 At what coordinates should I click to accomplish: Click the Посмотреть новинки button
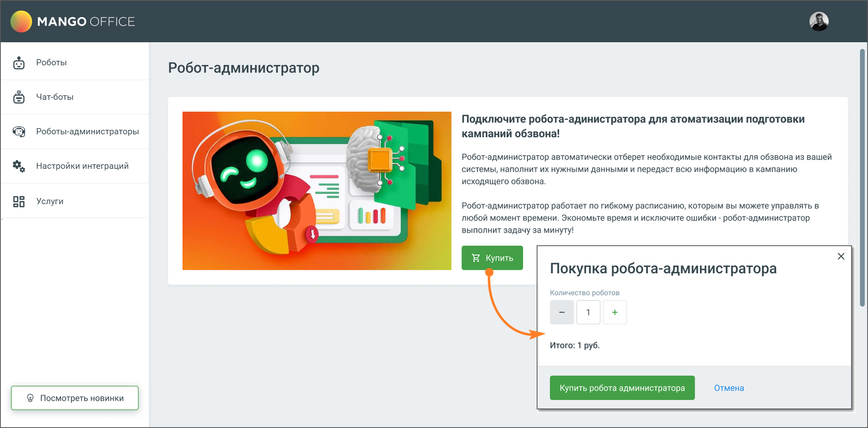pos(75,398)
